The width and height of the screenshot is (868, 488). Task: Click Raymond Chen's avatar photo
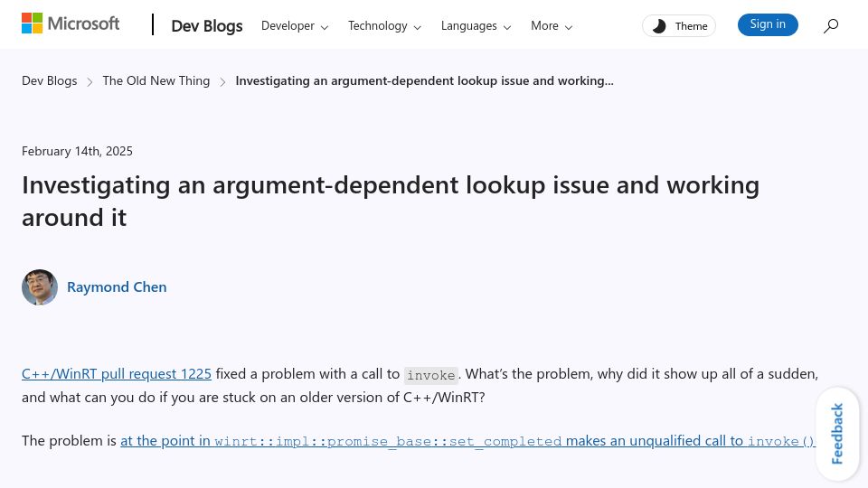coord(40,287)
